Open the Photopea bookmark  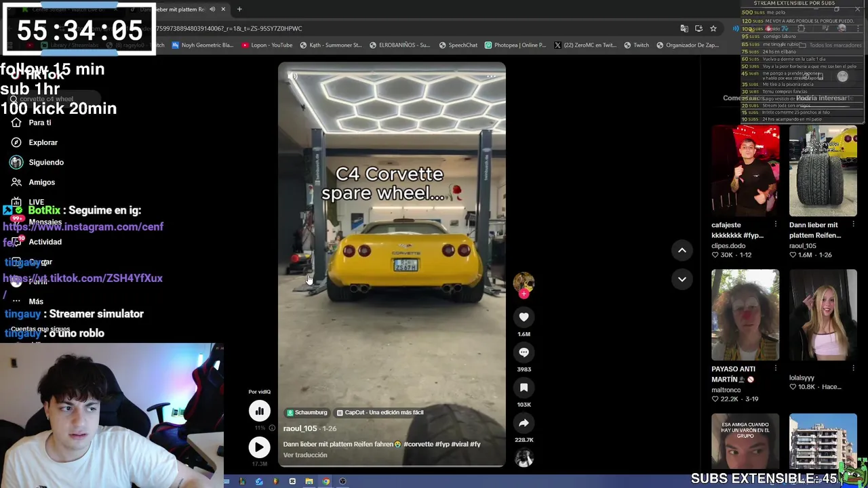click(515, 45)
